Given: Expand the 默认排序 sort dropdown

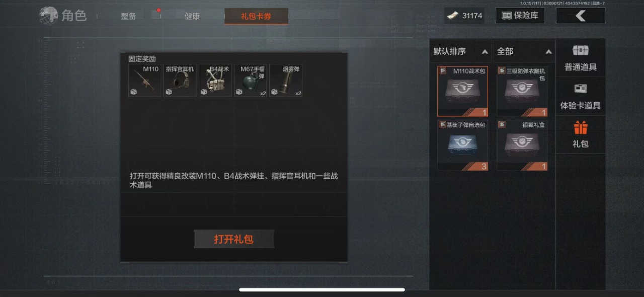Looking at the screenshot, I should coord(461,51).
